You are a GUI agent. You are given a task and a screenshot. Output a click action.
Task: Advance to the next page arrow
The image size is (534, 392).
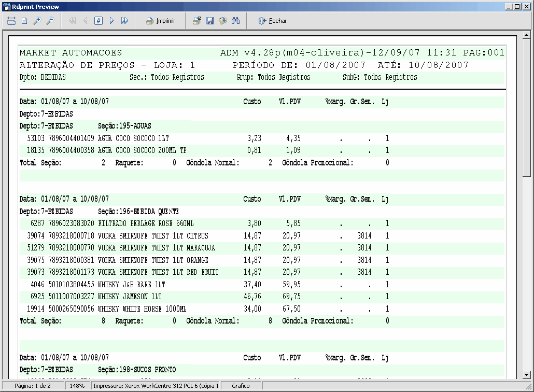111,21
